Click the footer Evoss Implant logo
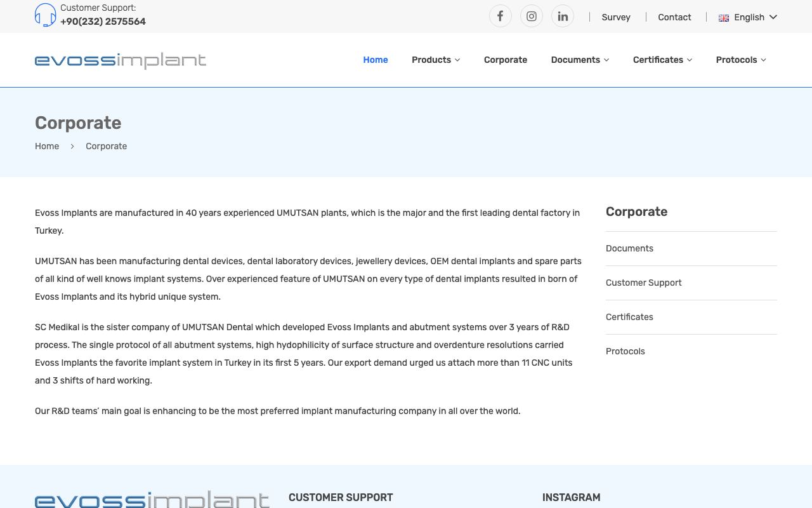This screenshot has width=812, height=508. pyautogui.click(x=152, y=499)
